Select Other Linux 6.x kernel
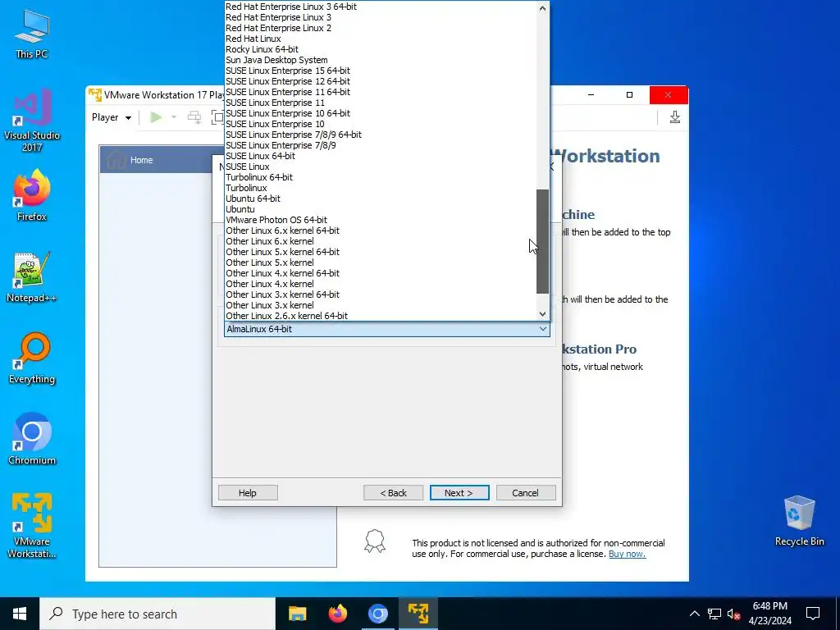Image resolution: width=840 pixels, height=630 pixels. click(x=381, y=241)
